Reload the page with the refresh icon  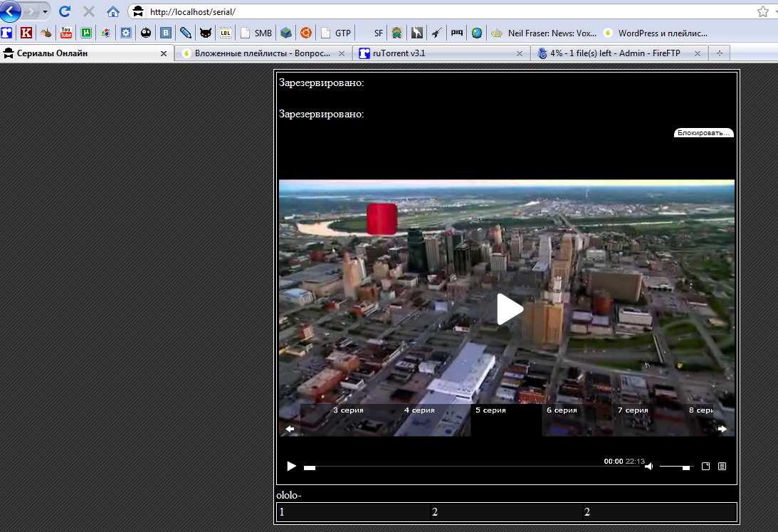(x=65, y=11)
